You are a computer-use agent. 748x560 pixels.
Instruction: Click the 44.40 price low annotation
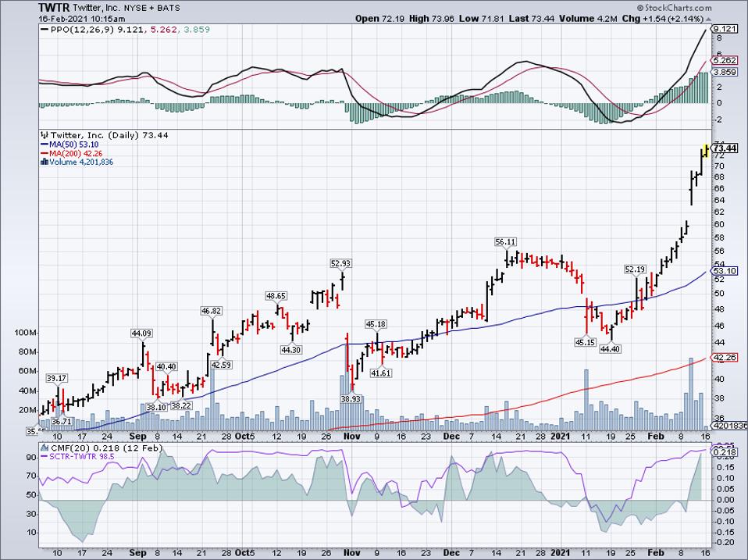point(610,349)
